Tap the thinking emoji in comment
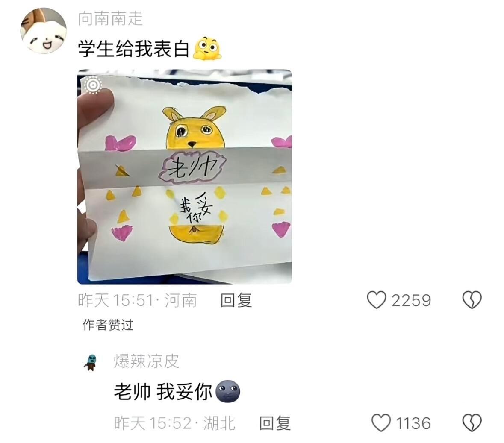Image resolution: width=504 pixels, height=443 pixels. [207, 49]
